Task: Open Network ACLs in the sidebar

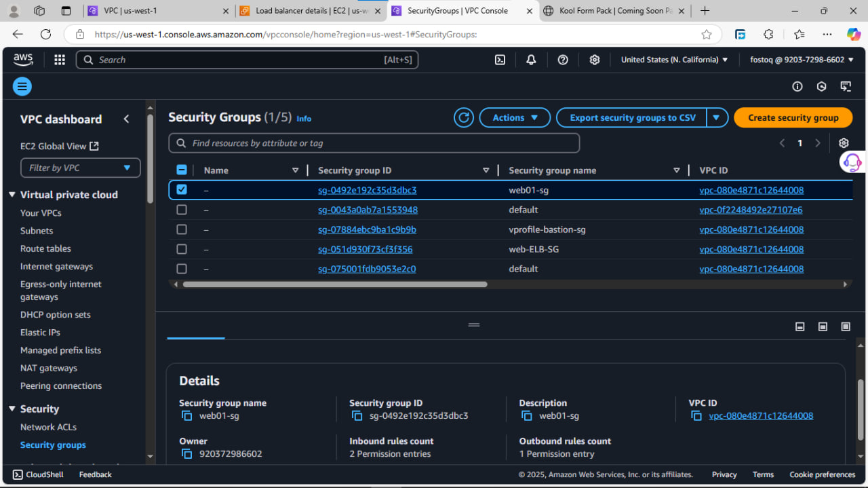Action: click(x=48, y=427)
